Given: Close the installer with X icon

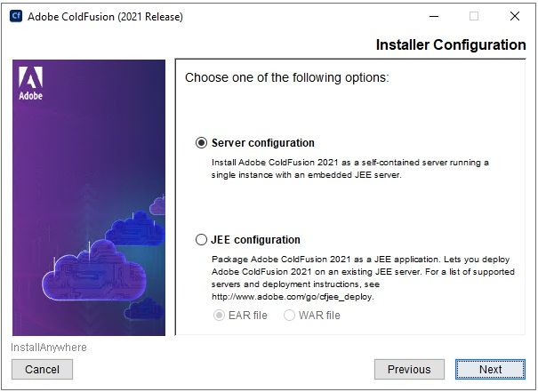Looking at the screenshot, I should [515, 16].
